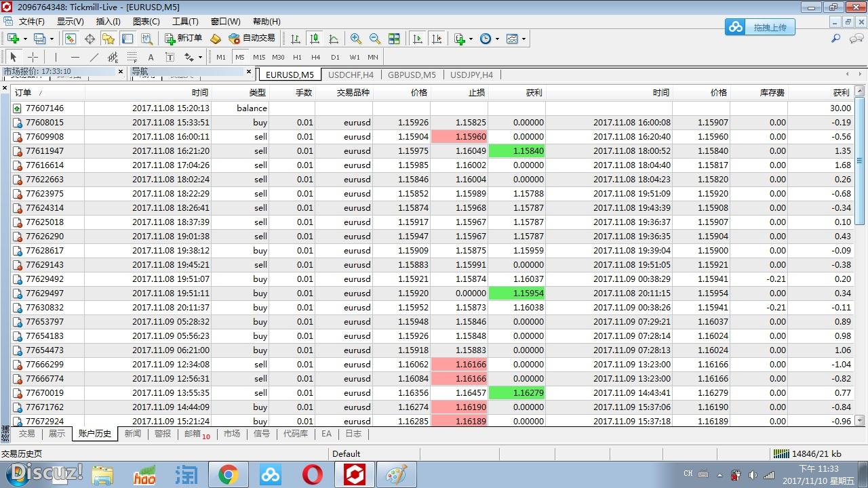868x488 pixels.
Task: Switch timeframe to H1
Action: pos(297,57)
